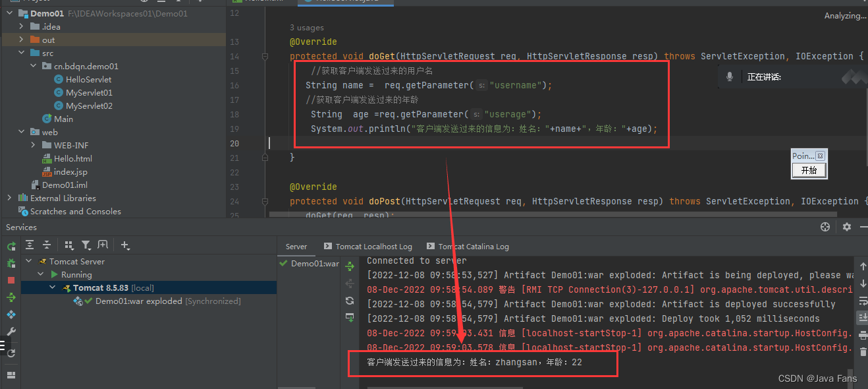Viewport: 868px width, 389px height.
Task: Collapse the Demo01 project root
Action: click(x=9, y=14)
